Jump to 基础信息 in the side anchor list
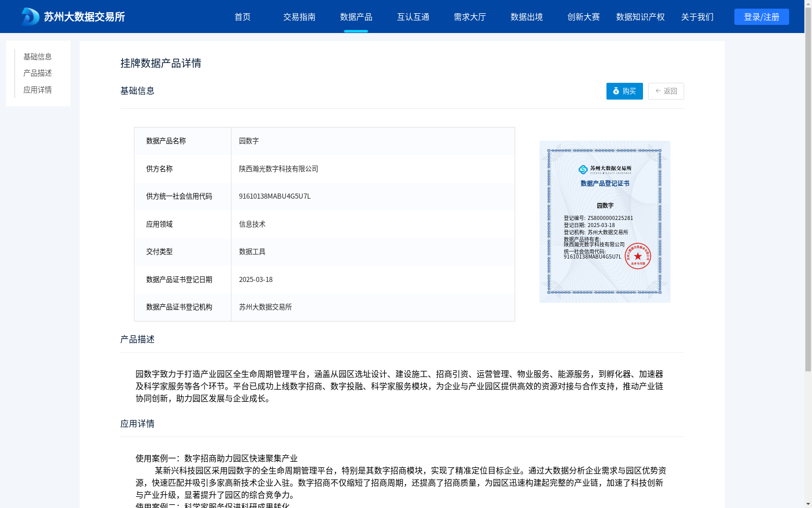The image size is (812, 508). point(38,56)
